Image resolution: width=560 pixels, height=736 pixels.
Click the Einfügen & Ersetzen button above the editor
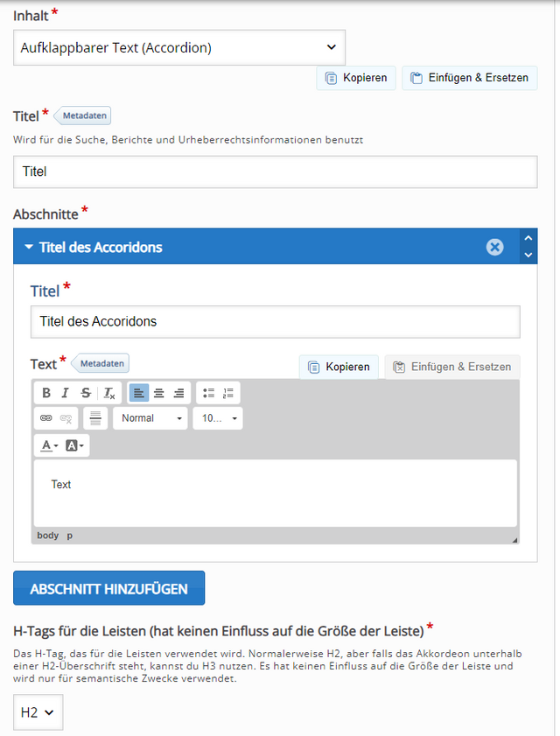tap(452, 367)
